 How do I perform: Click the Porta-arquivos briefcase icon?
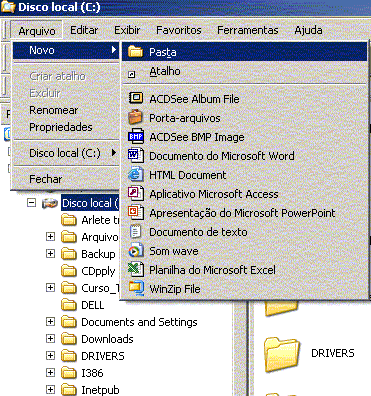136,117
